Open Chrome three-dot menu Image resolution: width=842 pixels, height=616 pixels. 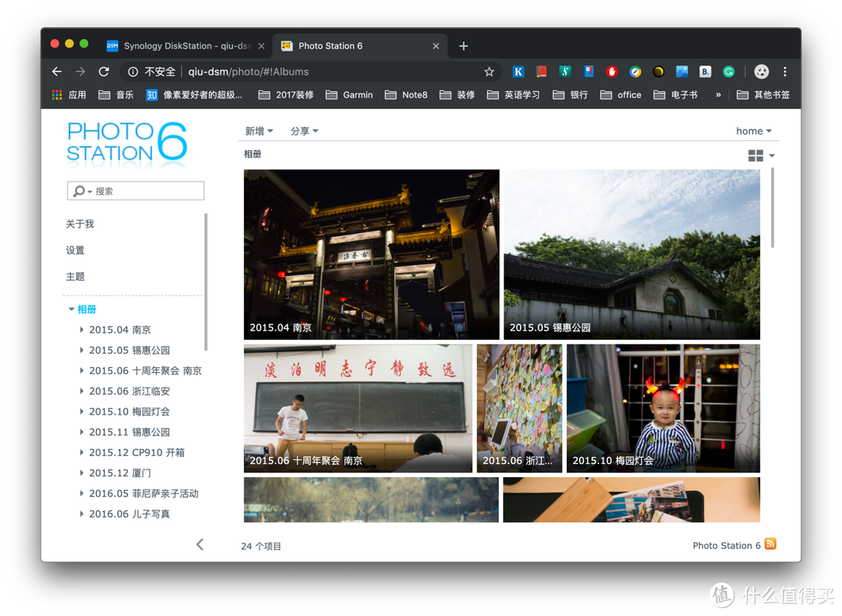pyautogui.click(x=784, y=72)
